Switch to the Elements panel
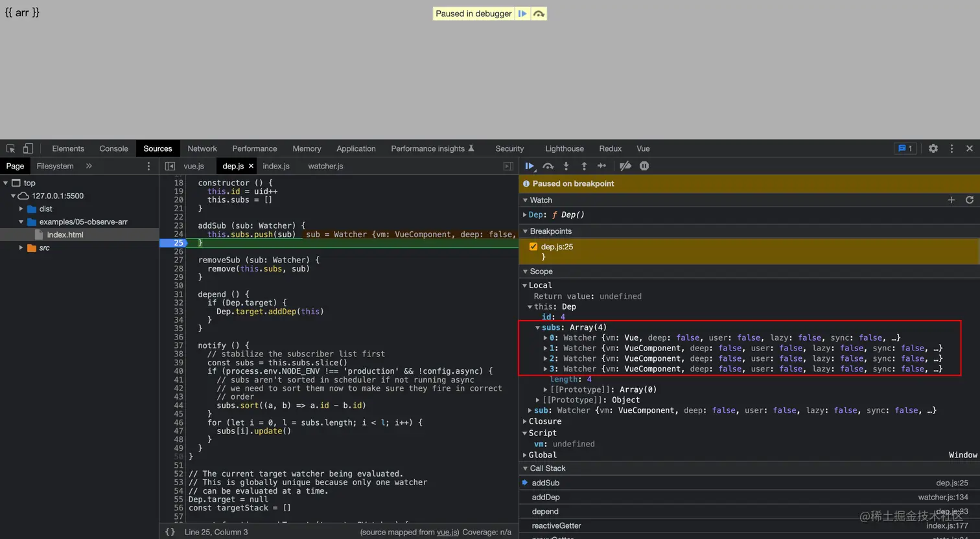Image resolution: width=980 pixels, height=539 pixels. point(68,148)
